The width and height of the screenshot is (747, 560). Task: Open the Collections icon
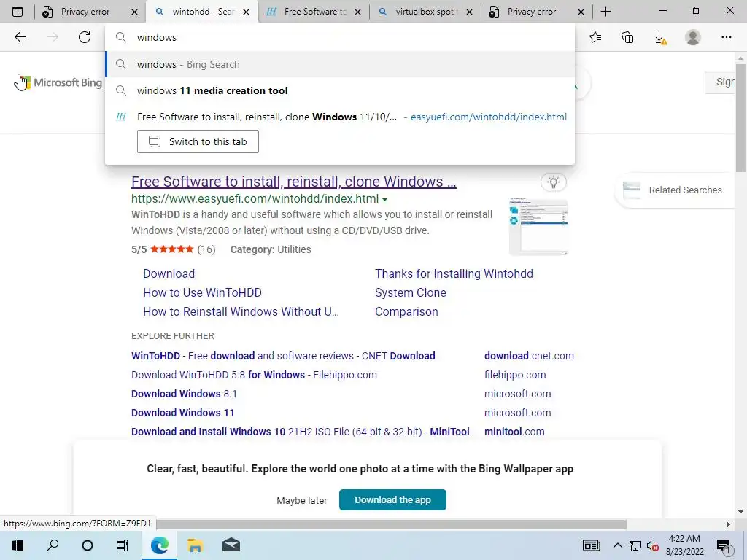pos(627,37)
